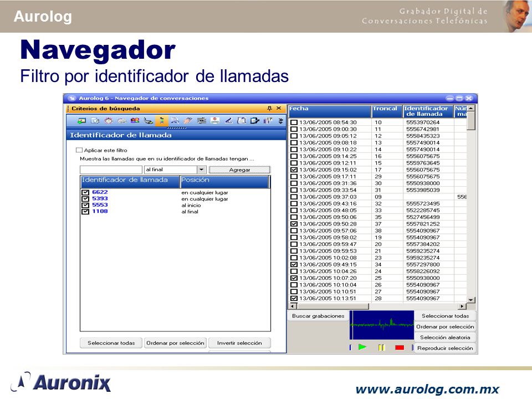Enable the Aplicar este filtro checkbox

click(79, 150)
